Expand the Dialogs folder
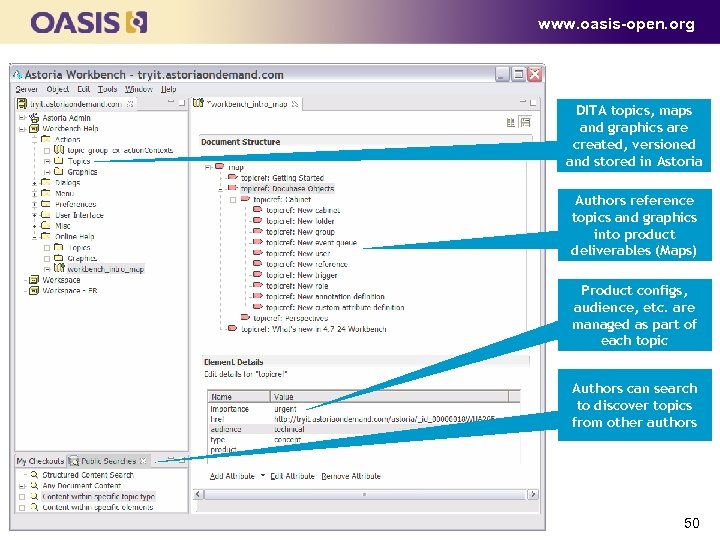 point(34,183)
